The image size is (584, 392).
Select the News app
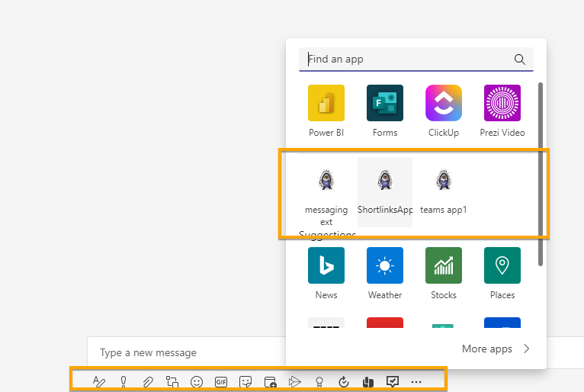point(326,274)
